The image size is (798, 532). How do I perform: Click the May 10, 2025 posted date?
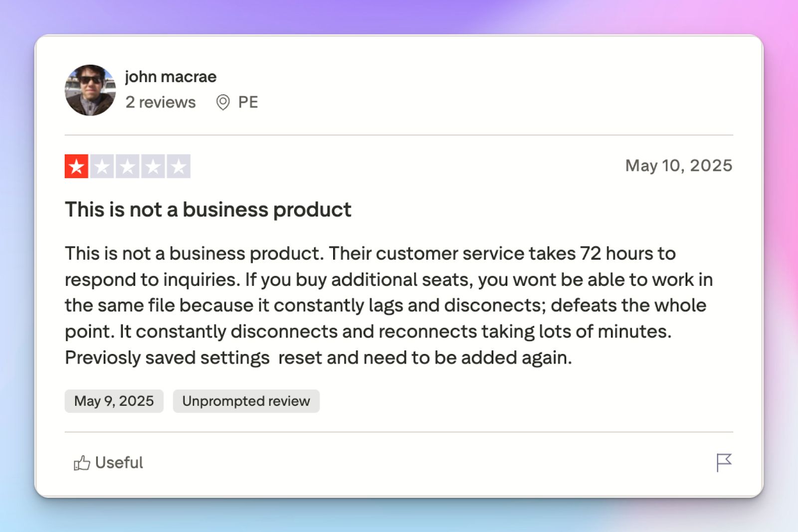click(678, 166)
